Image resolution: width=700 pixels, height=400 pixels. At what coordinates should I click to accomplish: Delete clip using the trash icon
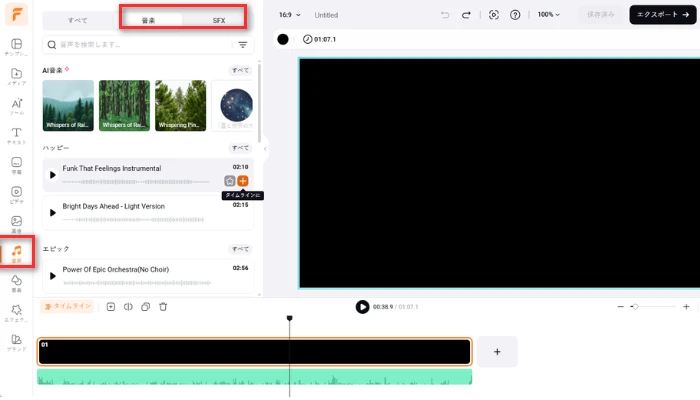point(163,307)
